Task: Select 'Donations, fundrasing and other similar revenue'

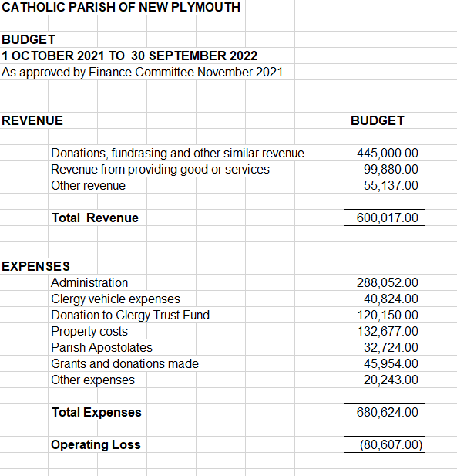Action: [177, 153]
